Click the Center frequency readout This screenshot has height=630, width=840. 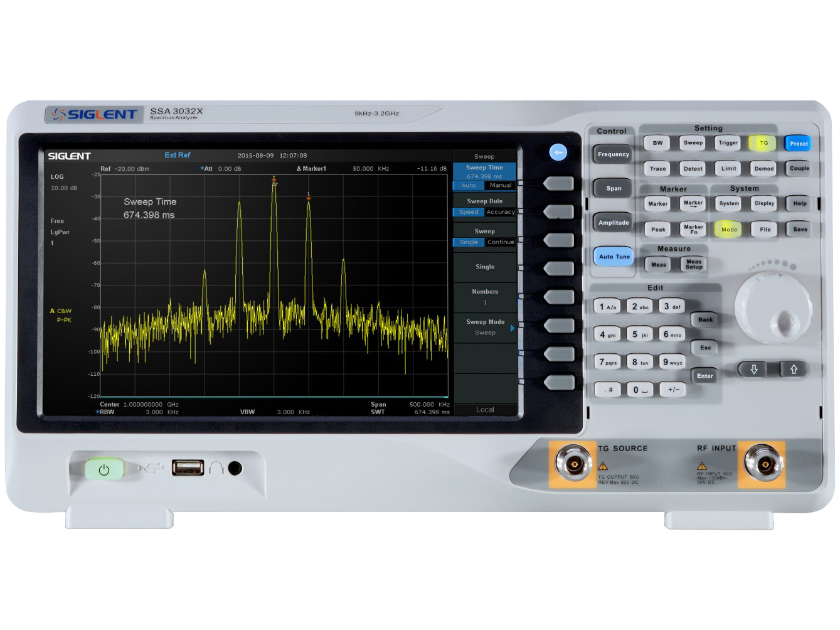pyautogui.click(x=139, y=405)
